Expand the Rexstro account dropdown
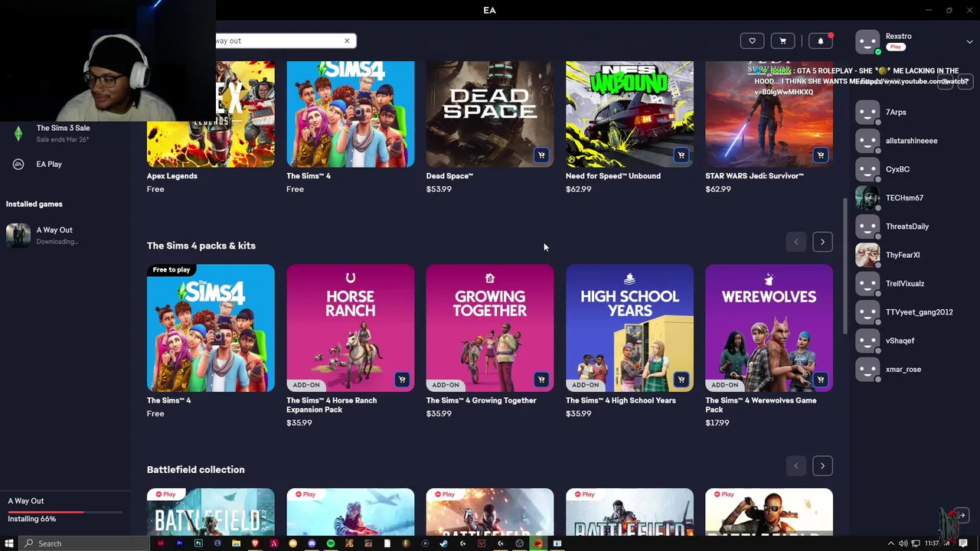 coord(969,41)
